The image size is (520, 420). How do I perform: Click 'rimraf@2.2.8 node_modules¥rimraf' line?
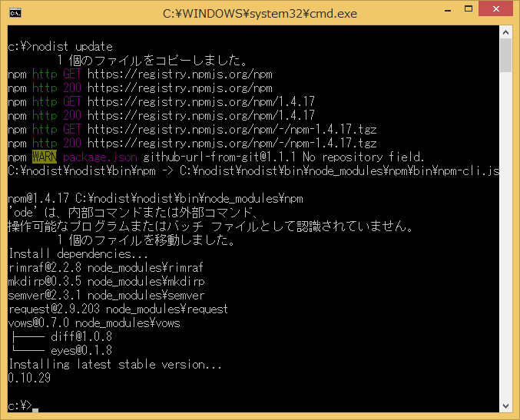point(106,267)
